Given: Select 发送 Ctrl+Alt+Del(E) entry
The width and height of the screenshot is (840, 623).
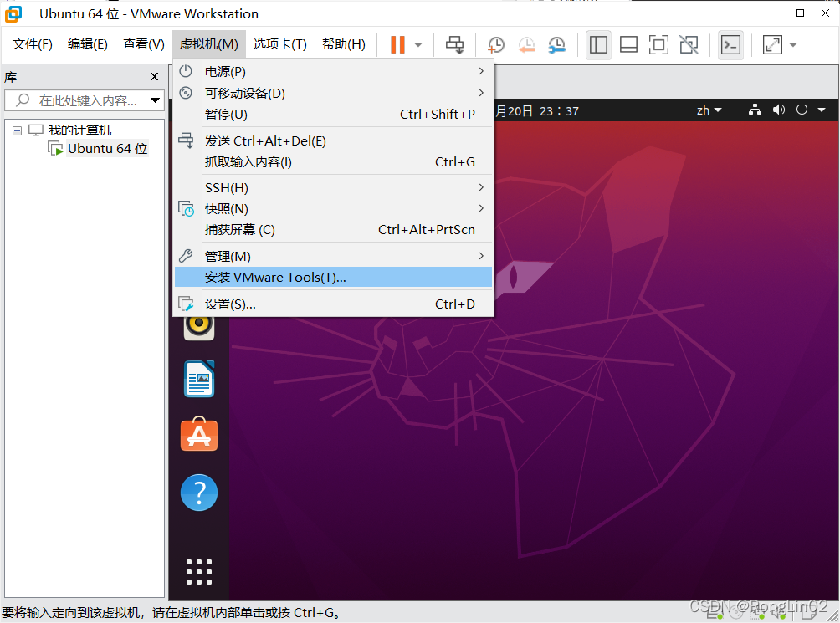Looking at the screenshot, I should pyautogui.click(x=333, y=140).
